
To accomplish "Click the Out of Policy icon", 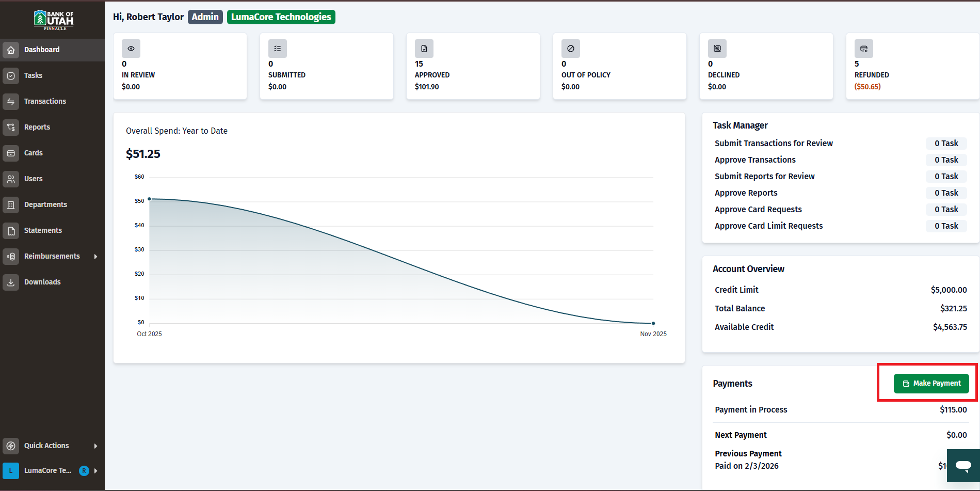I will coord(571,49).
